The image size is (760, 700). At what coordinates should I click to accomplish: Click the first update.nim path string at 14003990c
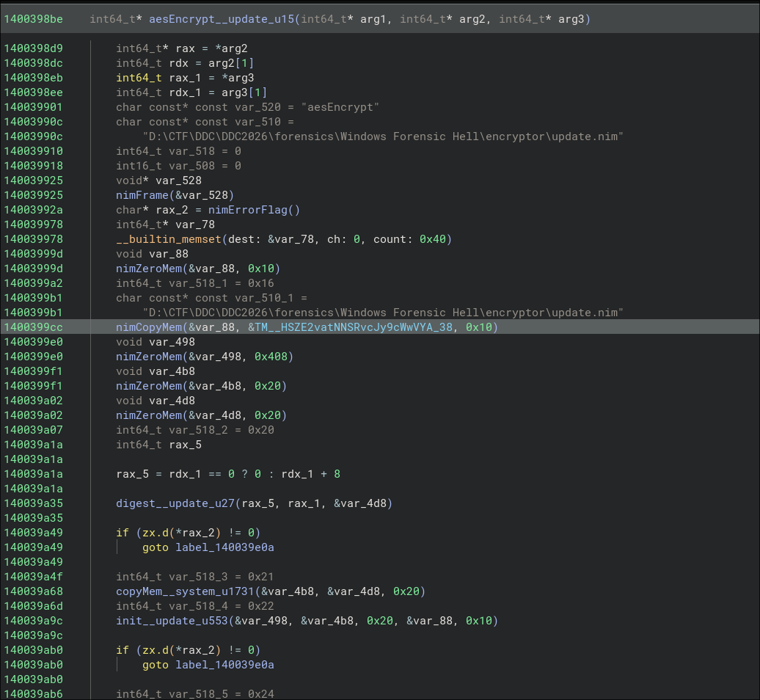[382, 136]
